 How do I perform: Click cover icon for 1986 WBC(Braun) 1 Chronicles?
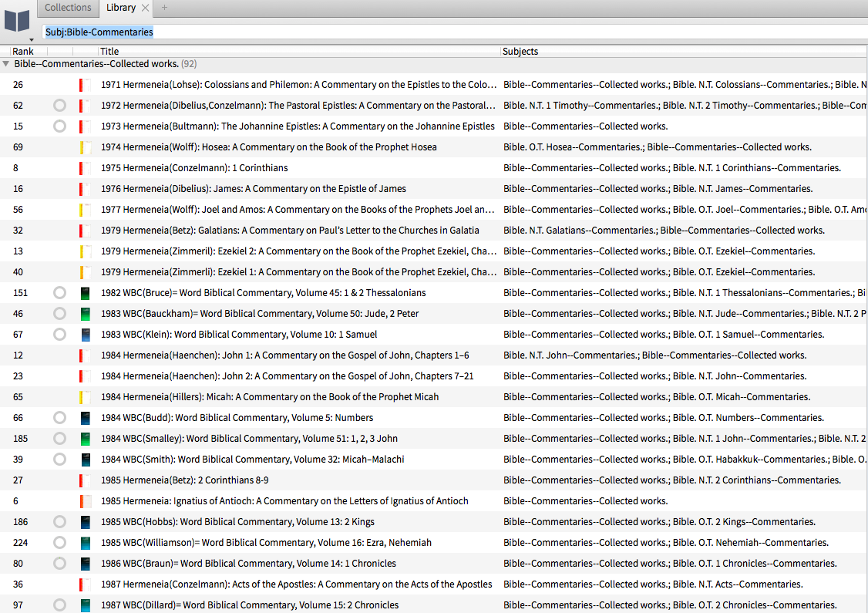pyautogui.click(x=85, y=564)
